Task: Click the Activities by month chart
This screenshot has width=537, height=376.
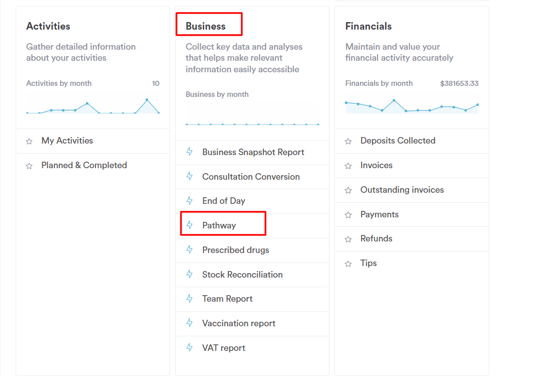Action: tap(93, 105)
